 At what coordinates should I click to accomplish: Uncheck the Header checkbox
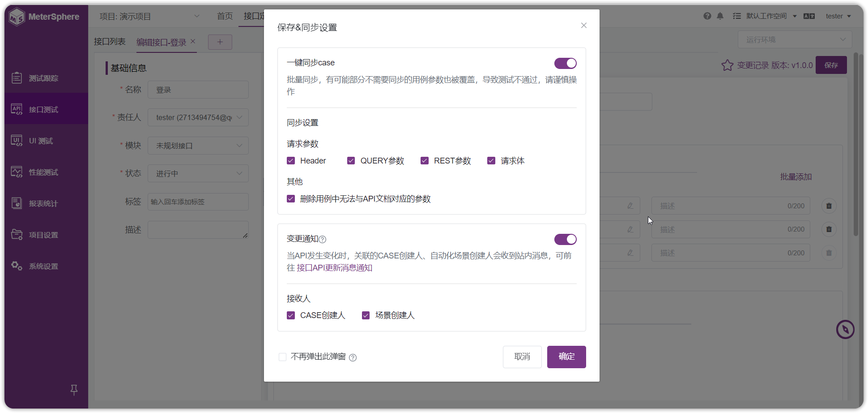click(x=291, y=161)
